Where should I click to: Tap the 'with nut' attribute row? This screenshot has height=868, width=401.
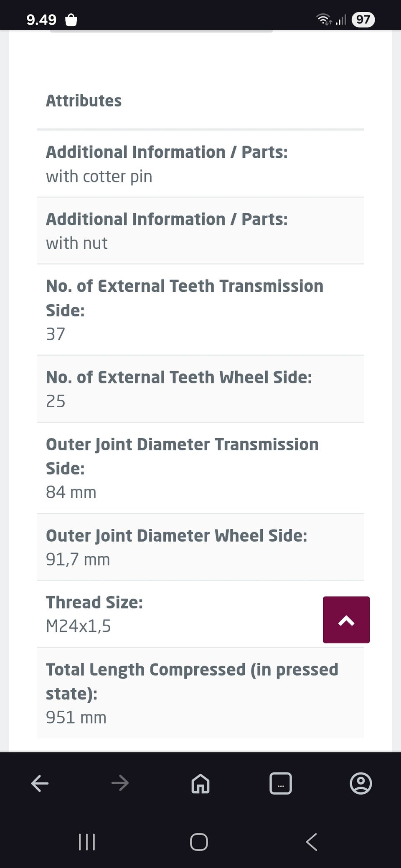point(200,231)
